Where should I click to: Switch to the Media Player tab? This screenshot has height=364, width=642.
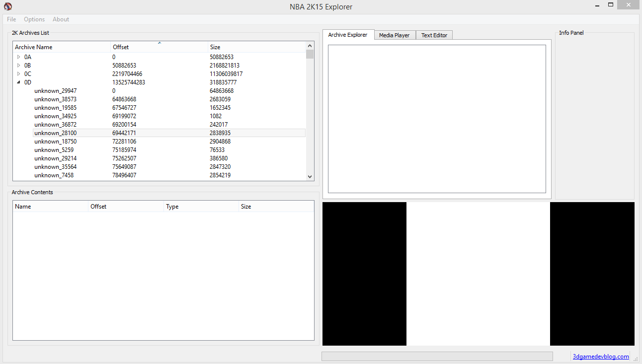point(394,35)
